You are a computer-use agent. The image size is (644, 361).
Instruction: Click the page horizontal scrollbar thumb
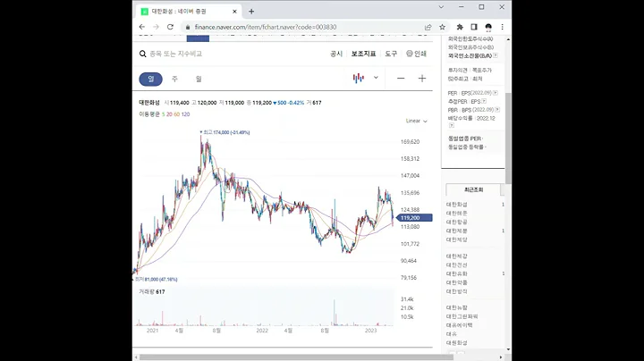tap(296, 357)
